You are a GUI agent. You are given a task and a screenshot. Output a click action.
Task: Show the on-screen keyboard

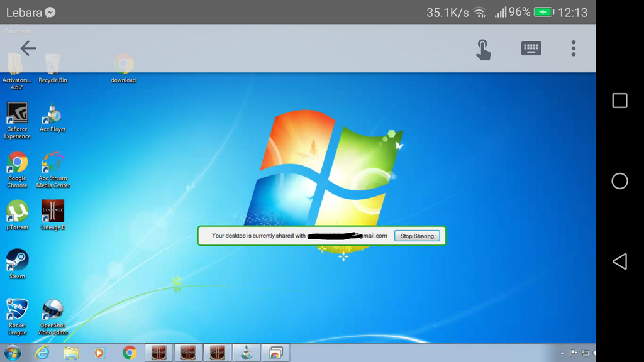(531, 48)
